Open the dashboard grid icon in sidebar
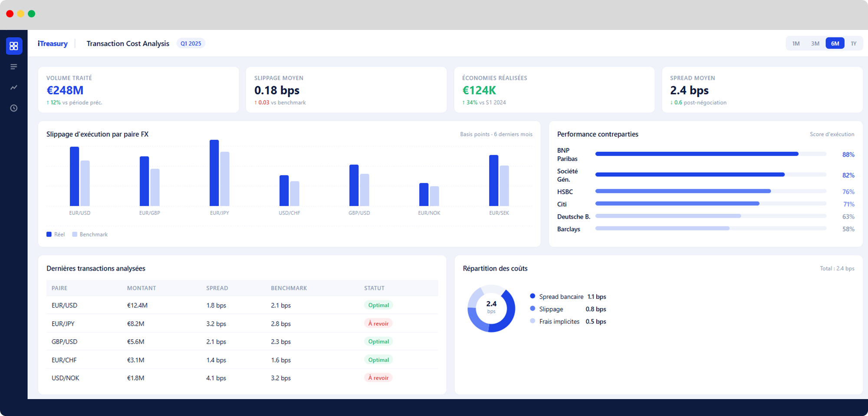The width and height of the screenshot is (868, 416). pos(14,46)
